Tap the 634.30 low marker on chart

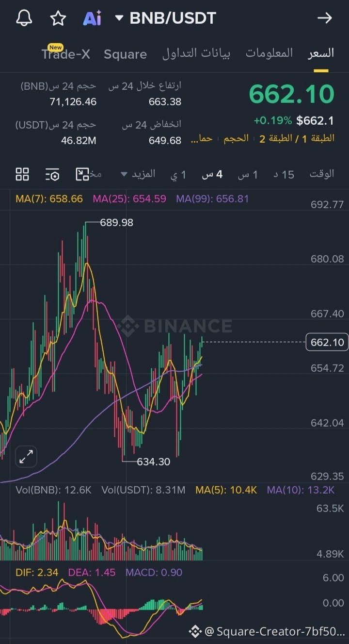[x=154, y=462]
